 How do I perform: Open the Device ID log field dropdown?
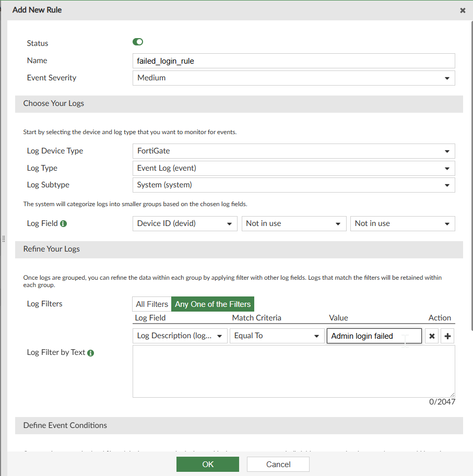(185, 223)
